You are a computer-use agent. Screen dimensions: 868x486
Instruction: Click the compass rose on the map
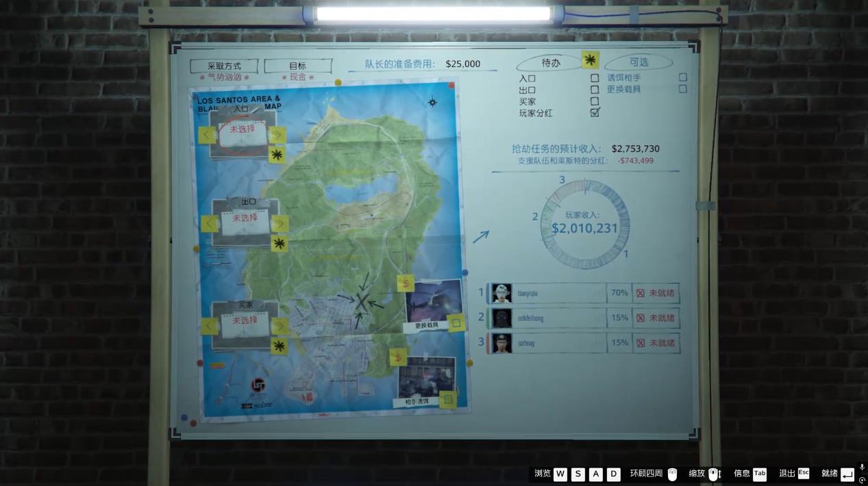point(432,103)
